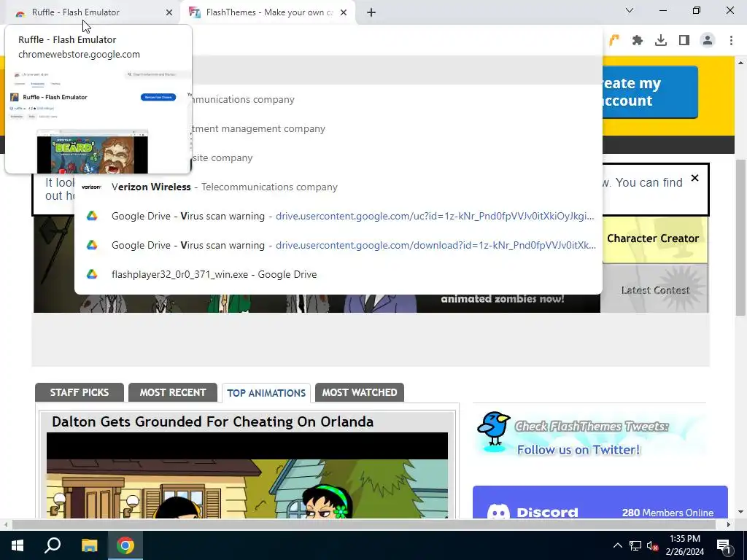747x560 pixels.
Task: Open the Windows Start menu
Action: pyautogui.click(x=18, y=545)
